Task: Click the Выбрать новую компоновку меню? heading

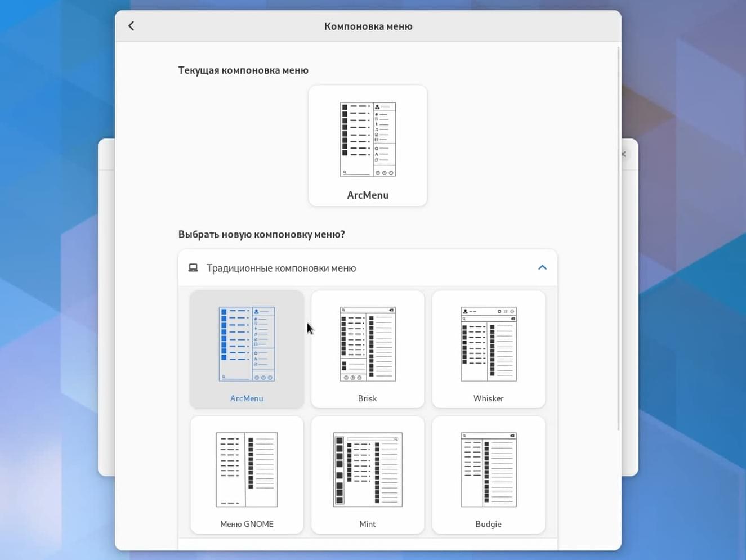Action: (x=261, y=234)
